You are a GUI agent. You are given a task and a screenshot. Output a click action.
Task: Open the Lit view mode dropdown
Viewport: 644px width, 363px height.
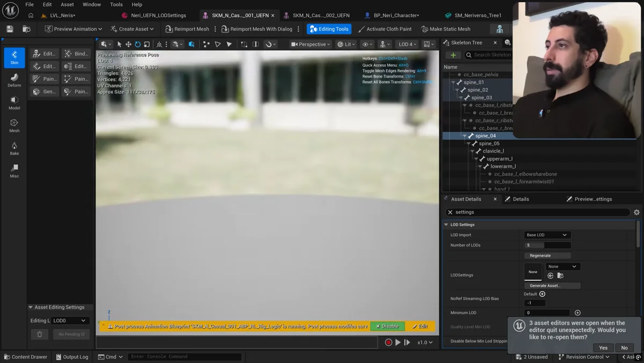tap(346, 44)
